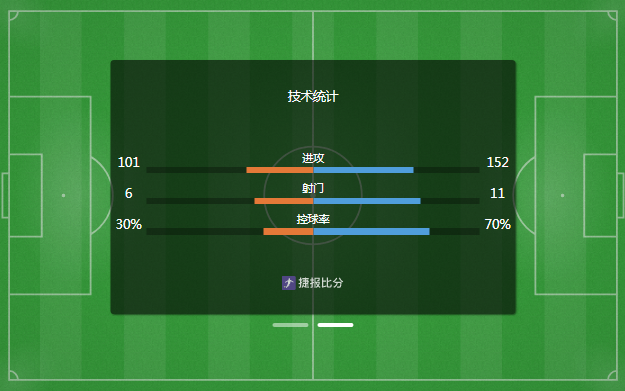Click the 控球率 stat label
The image size is (625, 391).
(313, 219)
